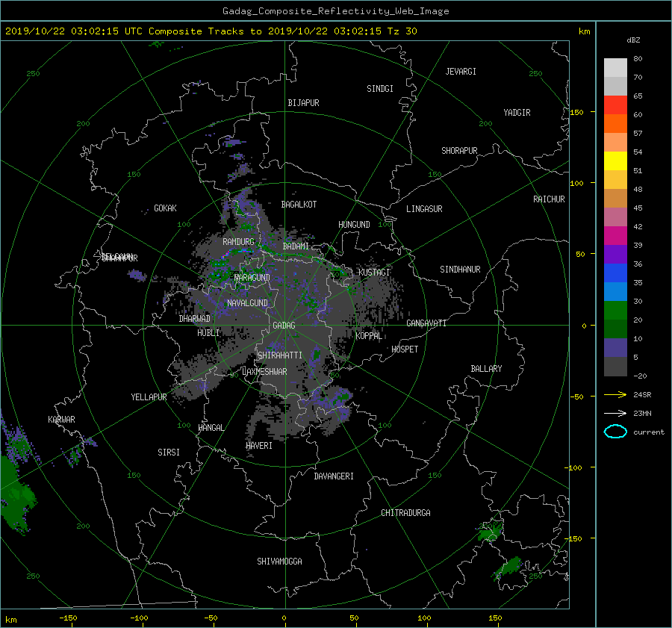Select the YELLAPUR place label
This screenshot has width=672, height=628.
point(149,397)
